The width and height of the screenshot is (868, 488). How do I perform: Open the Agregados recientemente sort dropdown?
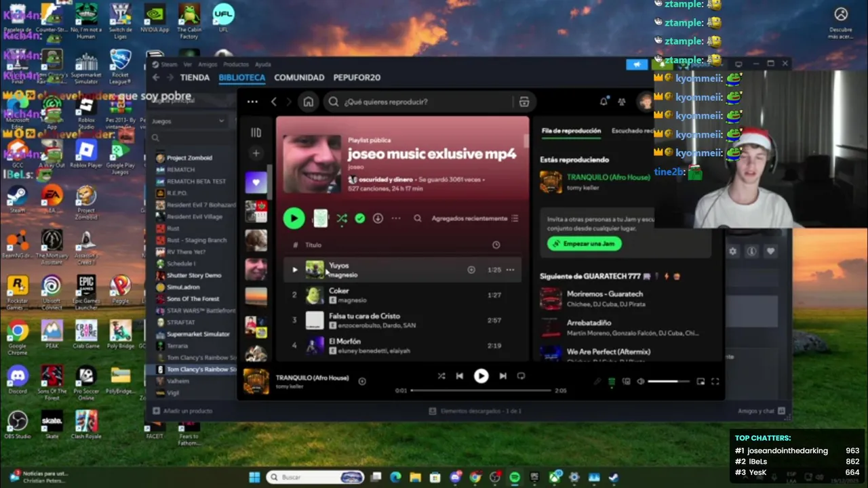click(x=475, y=218)
